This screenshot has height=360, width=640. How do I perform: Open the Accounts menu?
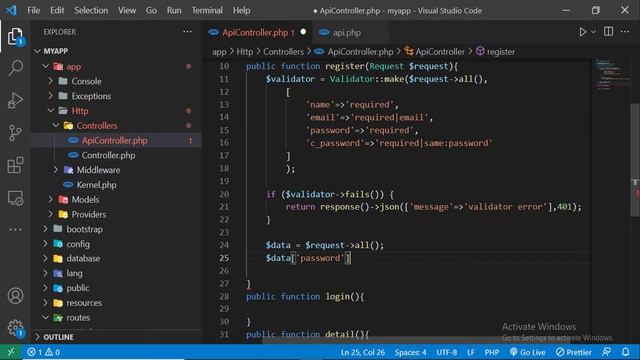point(15,296)
